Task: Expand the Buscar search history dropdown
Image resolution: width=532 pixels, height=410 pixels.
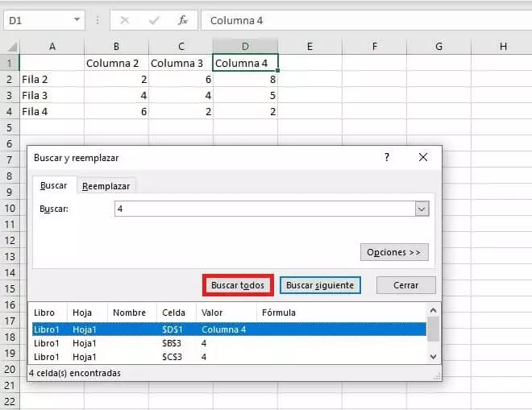Action: [421, 209]
